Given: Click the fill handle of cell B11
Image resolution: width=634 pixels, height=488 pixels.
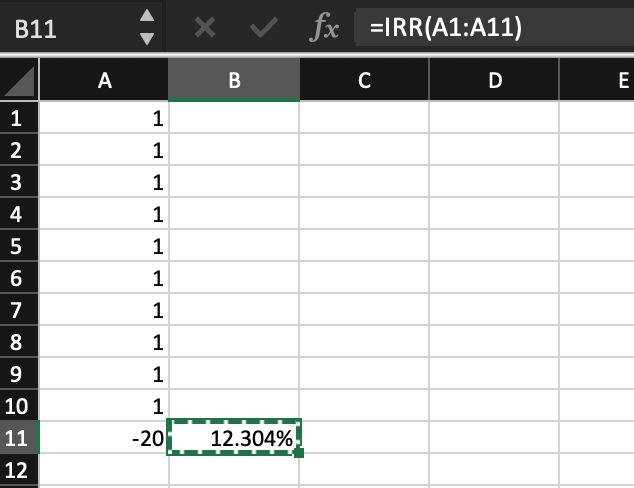Looking at the screenshot, I should pyautogui.click(x=299, y=453).
